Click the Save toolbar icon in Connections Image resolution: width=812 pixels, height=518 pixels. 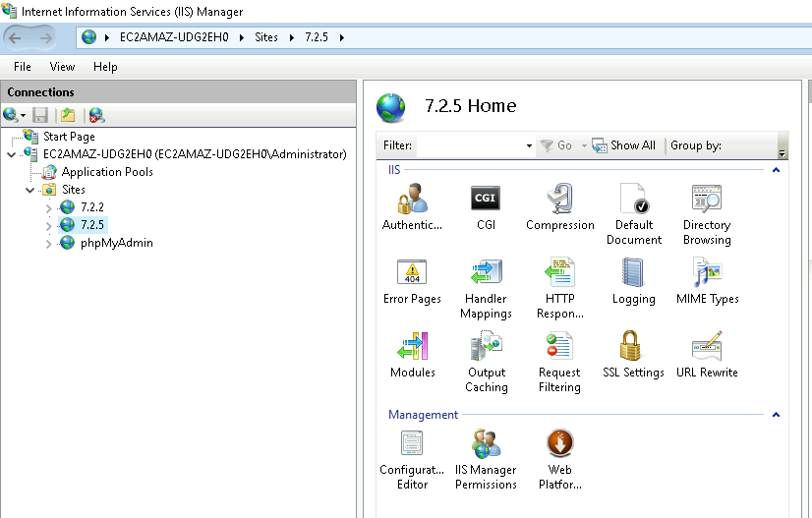(40, 115)
